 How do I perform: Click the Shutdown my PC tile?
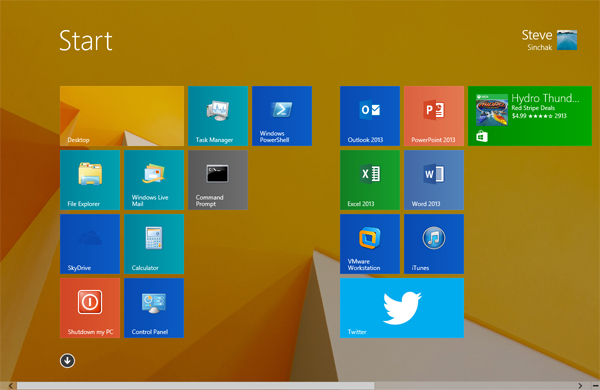coord(90,308)
